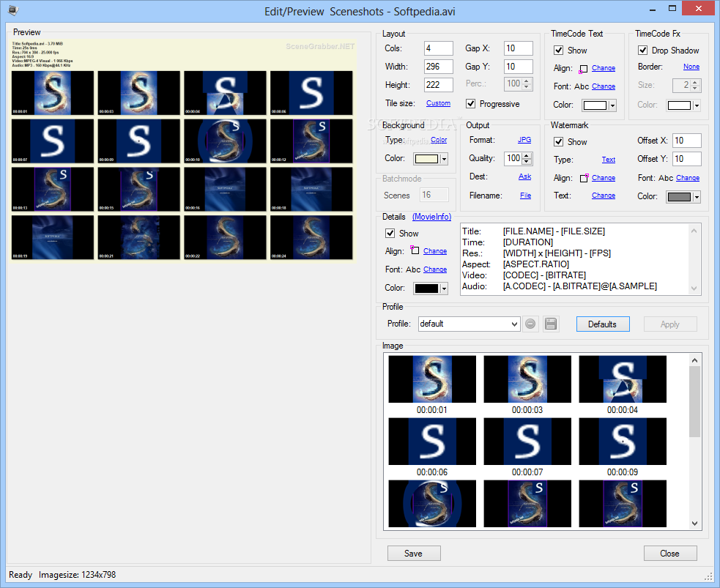Click the Gap Y input field
720x588 pixels.
pyautogui.click(x=519, y=67)
